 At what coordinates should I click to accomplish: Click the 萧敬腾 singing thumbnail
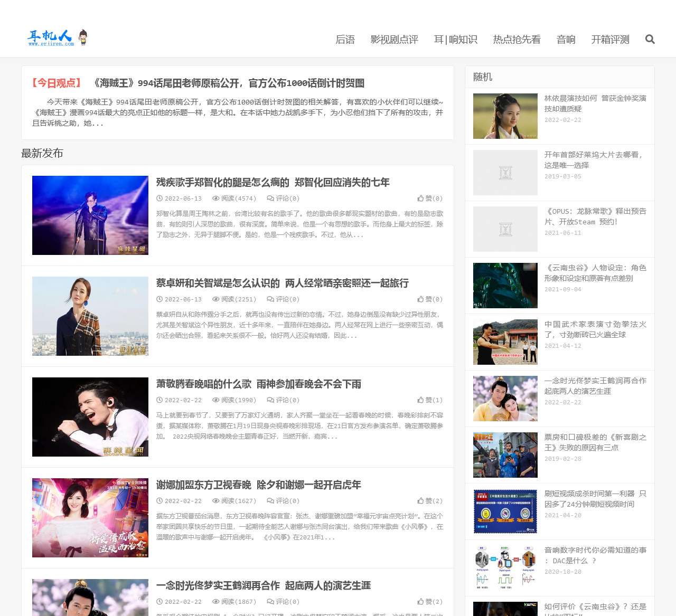(90, 417)
